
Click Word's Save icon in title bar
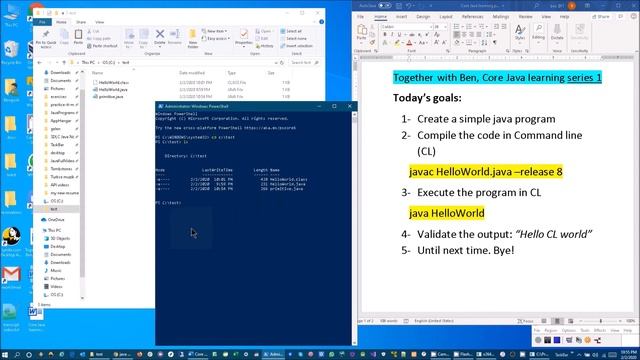(x=399, y=6)
